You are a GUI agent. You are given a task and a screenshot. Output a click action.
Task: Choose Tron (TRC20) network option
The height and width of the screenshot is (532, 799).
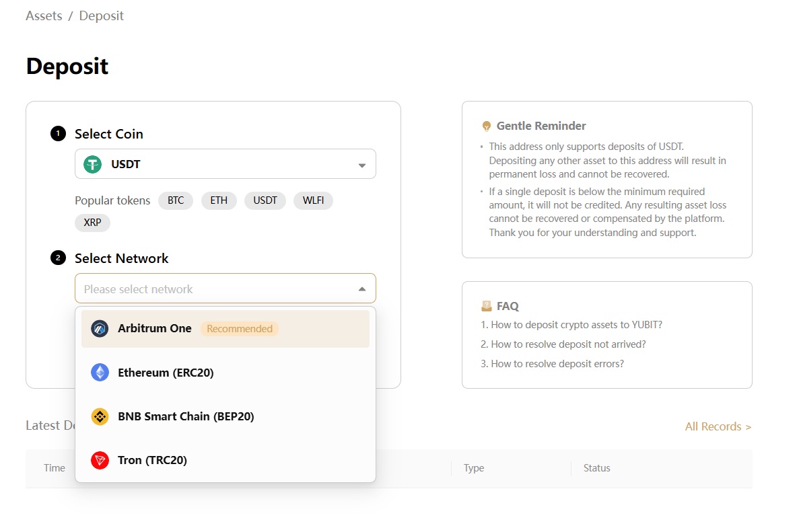coord(225,460)
